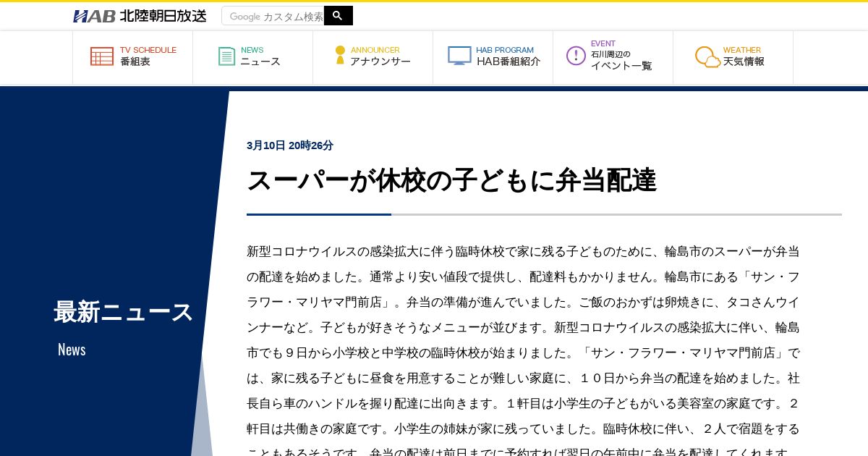
Task: Click the headline スーパーが休校の子どもに弁当配達
Action: coord(451,180)
